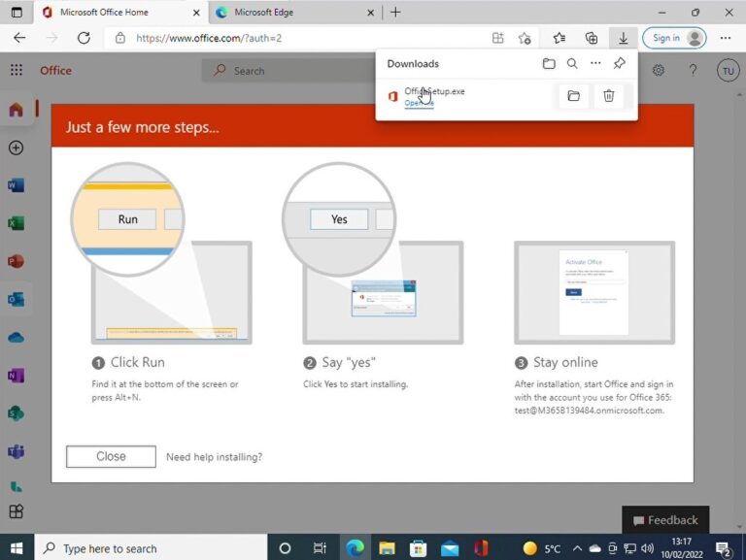Search downloads in the Downloads panel
Viewport: 746px width, 560px height.
572,64
